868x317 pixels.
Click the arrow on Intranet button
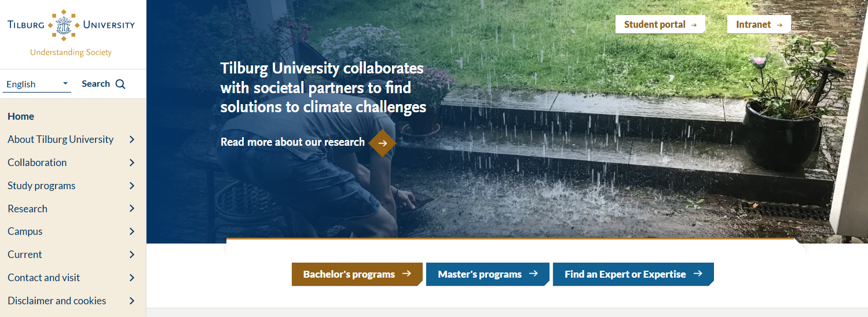[x=779, y=25]
